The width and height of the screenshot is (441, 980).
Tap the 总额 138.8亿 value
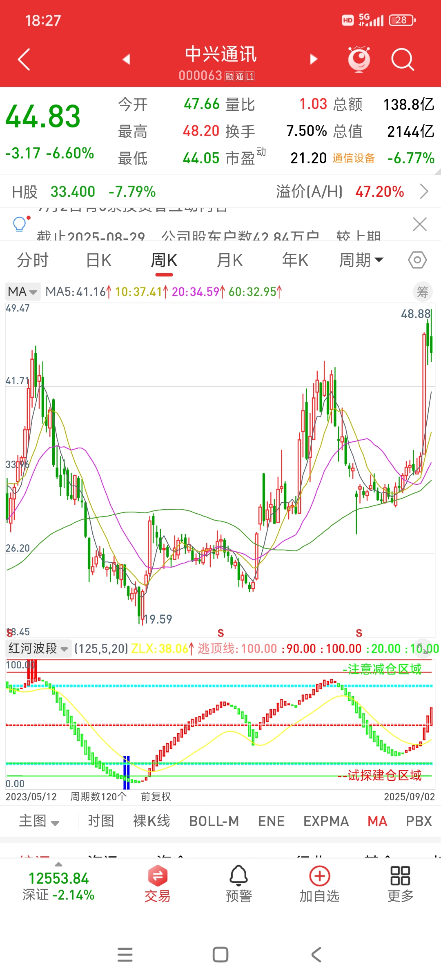point(409,105)
